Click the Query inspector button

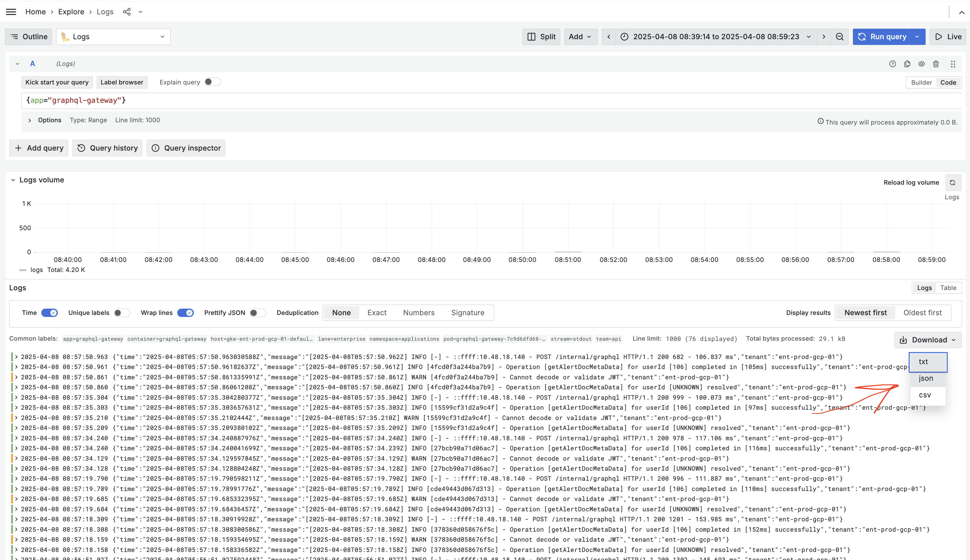click(x=186, y=148)
